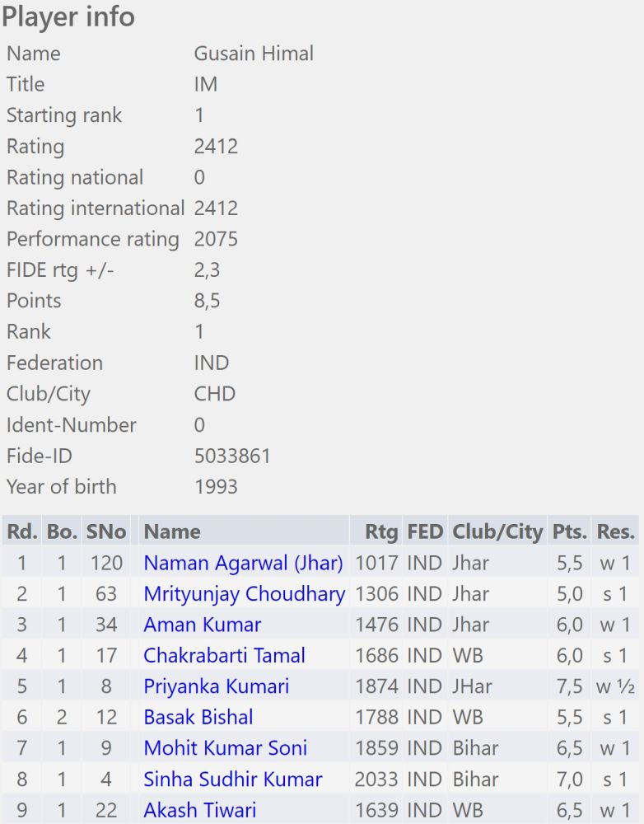Click the Mohit Kumar Soni link
The width and height of the screenshot is (644, 824).
click(x=225, y=748)
